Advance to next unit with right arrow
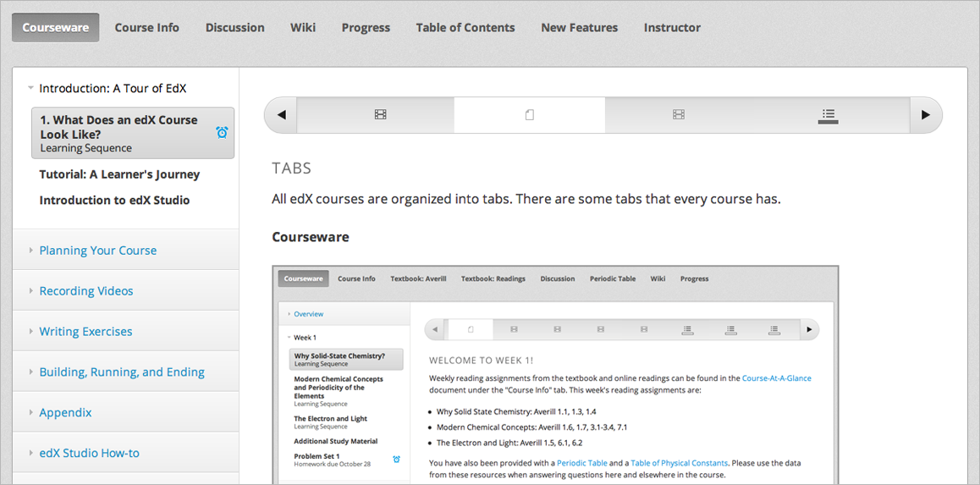Viewport: 980px width, 485px height. pos(925,115)
